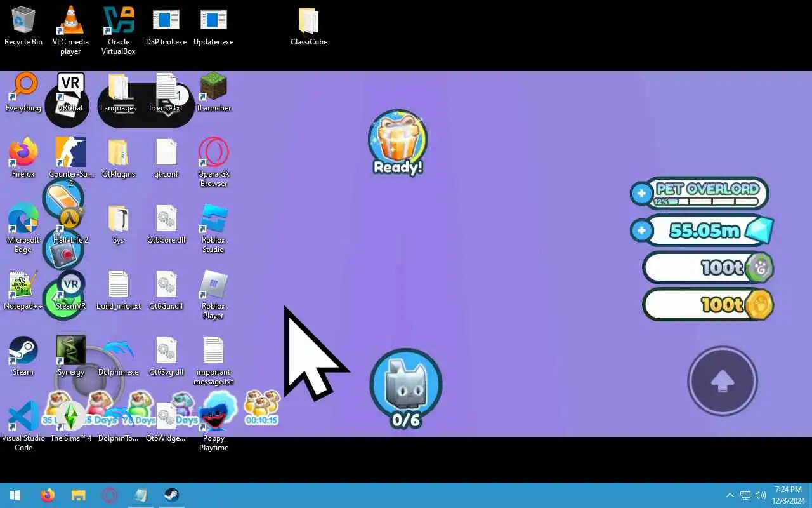Click the plus button beside Pet Overlord

(641, 193)
